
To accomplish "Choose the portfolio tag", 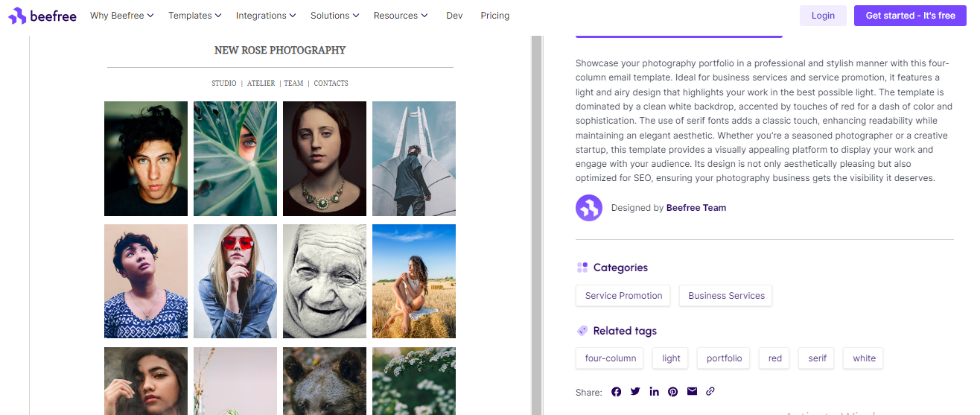I will click(724, 358).
